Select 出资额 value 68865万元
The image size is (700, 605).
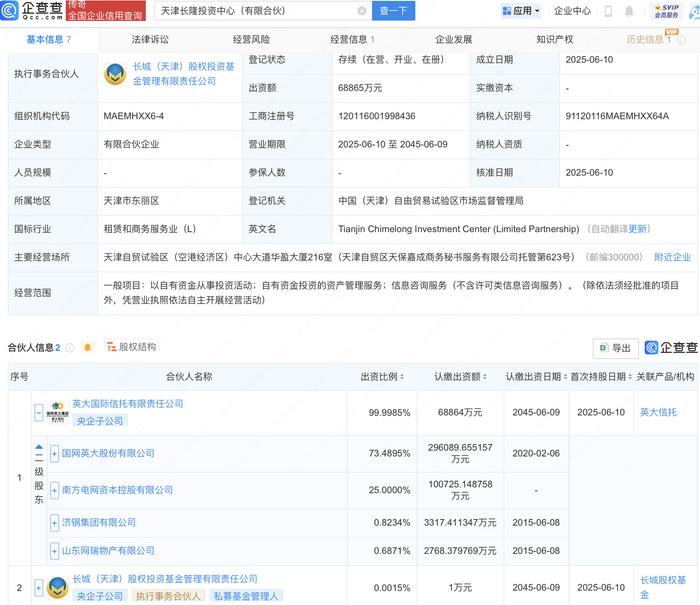click(360, 88)
